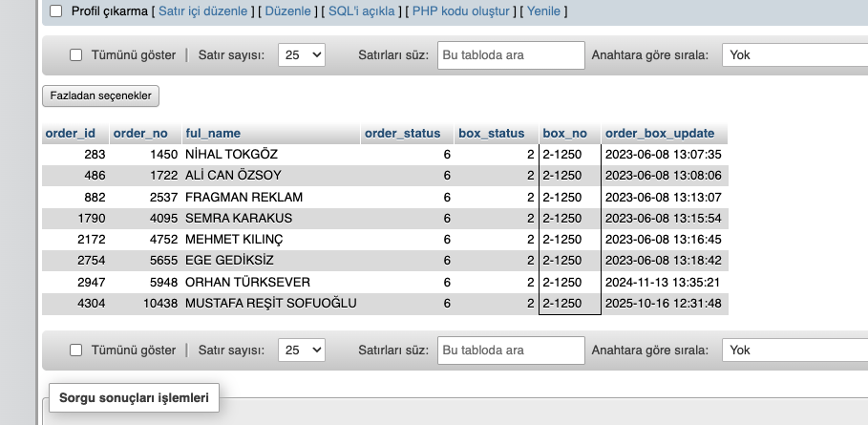Sort by order_id column header

(71, 134)
